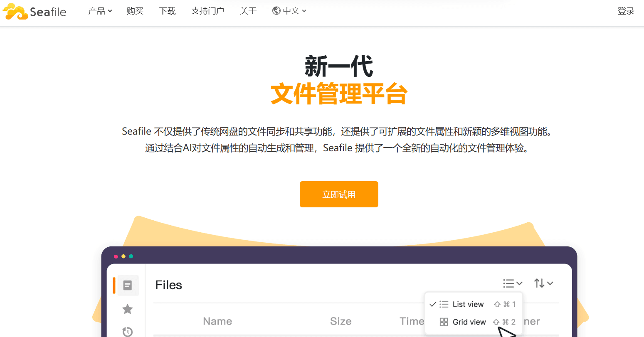Image resolution: width=644 pixels, height=337 pixels.
Task: Click the orange 立即试用 button
Action: [339, 194]
